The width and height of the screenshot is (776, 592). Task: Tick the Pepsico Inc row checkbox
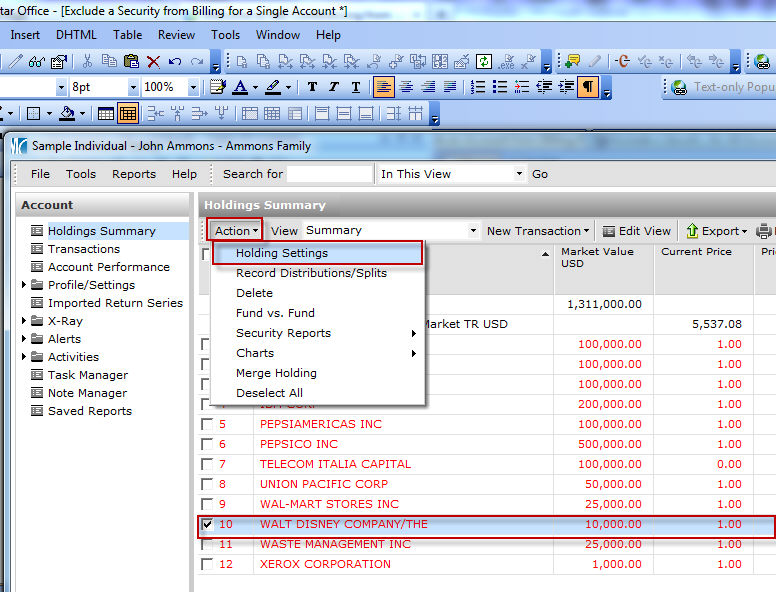(x=207, y=444)
